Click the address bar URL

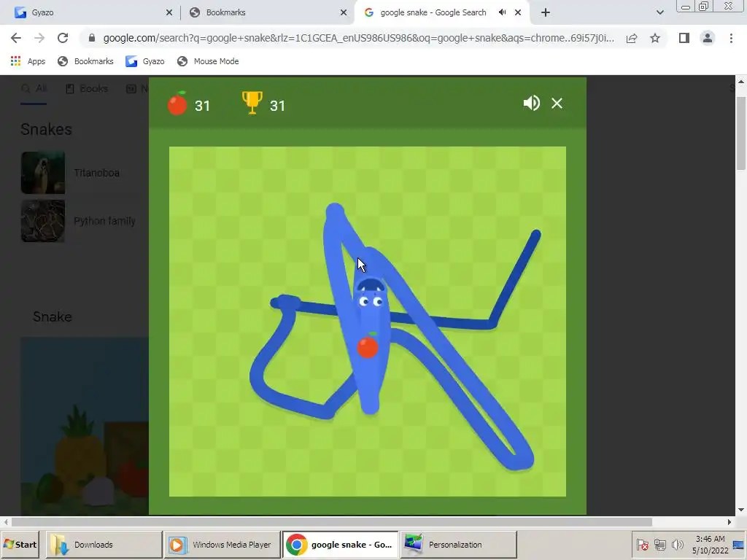pyautogui.click(x=358, y=38)
